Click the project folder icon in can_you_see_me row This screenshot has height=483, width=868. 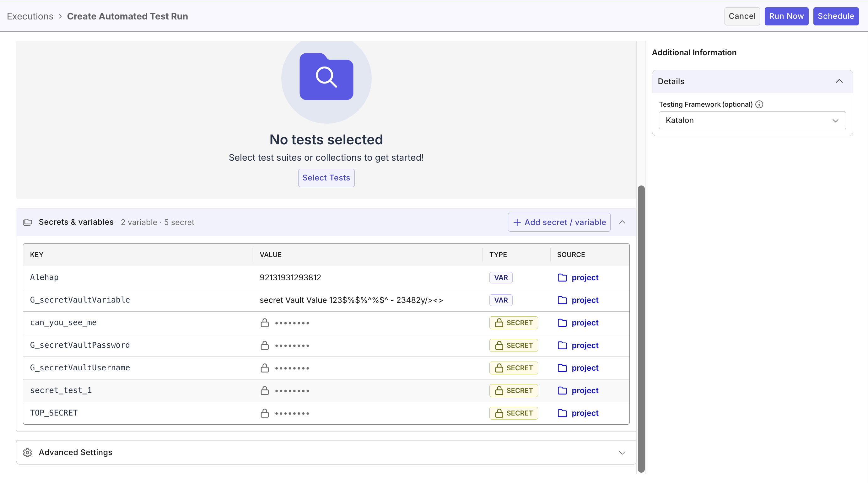pos(562,323)
